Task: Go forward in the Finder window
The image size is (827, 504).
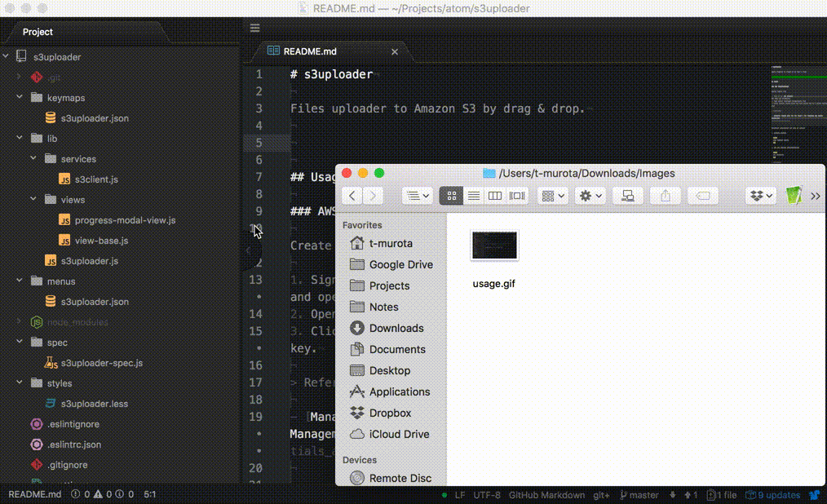Action: point(373,196)
